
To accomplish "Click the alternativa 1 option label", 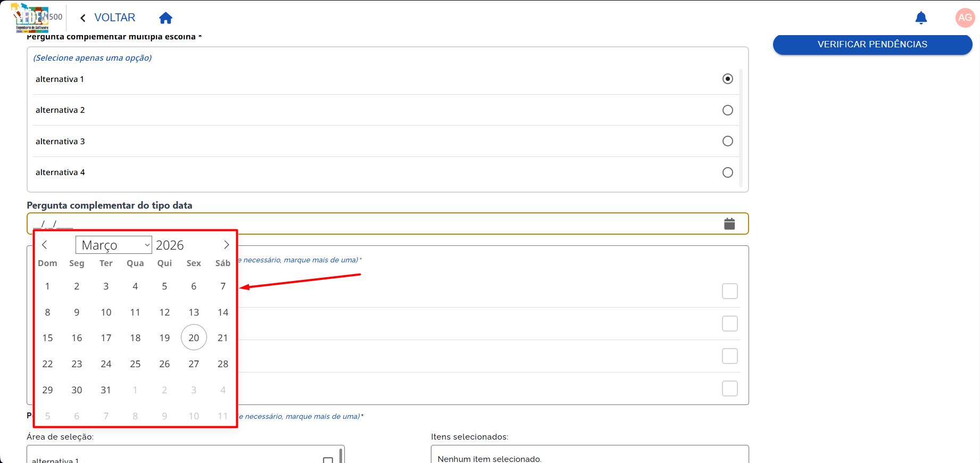I will click(x=60, y=79).
